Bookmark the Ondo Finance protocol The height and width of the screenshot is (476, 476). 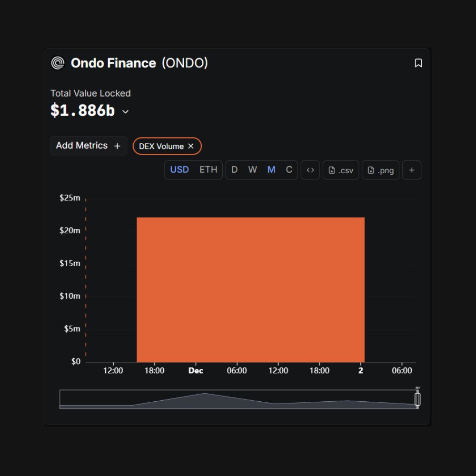point(418,63)
